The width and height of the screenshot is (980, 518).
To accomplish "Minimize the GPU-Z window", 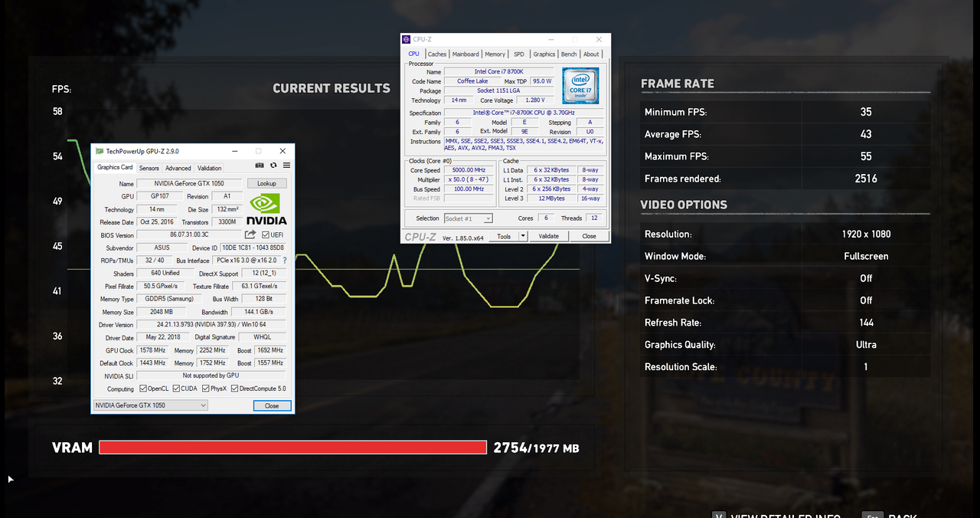I will [x=234, y=151].
